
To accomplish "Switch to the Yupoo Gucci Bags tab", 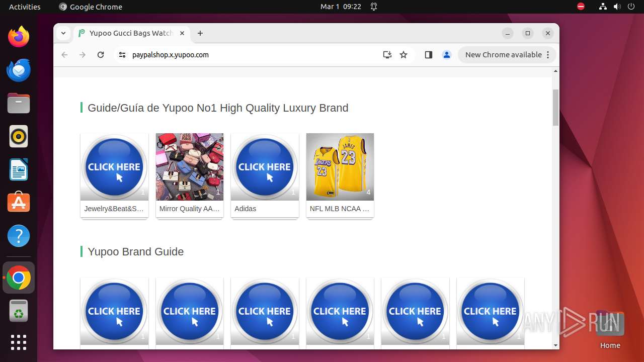I will click(131, 33).
